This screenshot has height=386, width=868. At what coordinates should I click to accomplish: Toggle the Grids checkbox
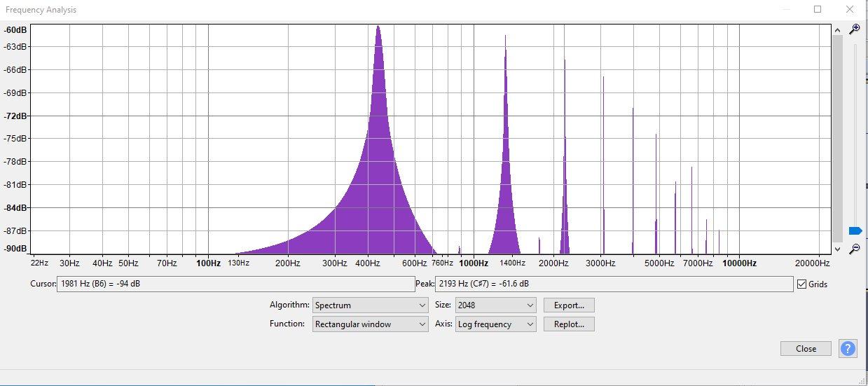[x=801, y=284]
